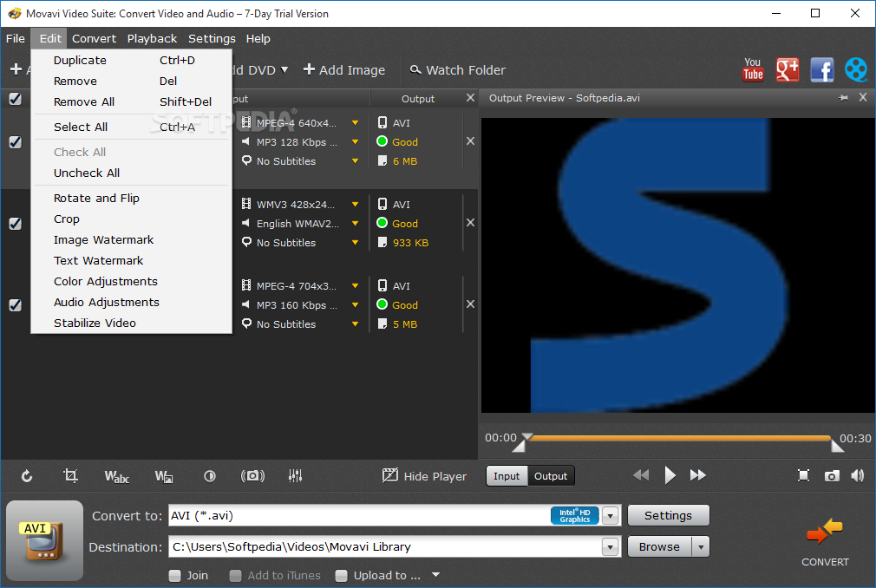876x588 pixels.
Task: Click the Intel HD Graphics badge
Action: pos(575,515)
